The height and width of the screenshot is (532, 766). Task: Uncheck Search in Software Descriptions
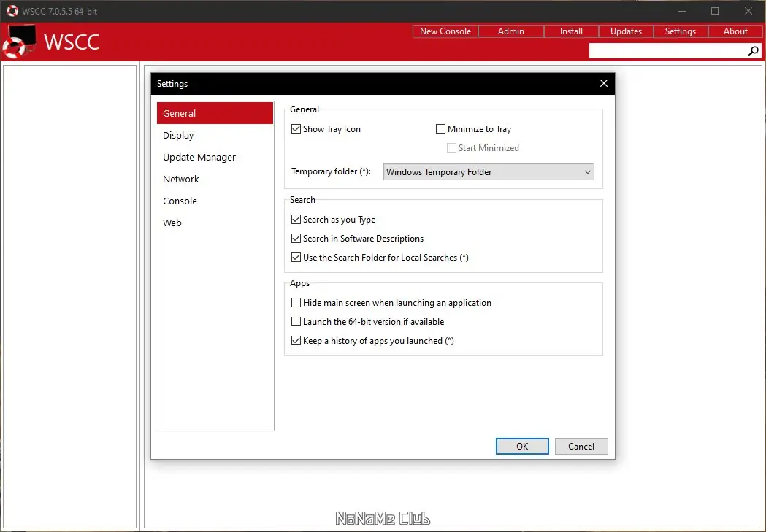[x=296, y=238]
